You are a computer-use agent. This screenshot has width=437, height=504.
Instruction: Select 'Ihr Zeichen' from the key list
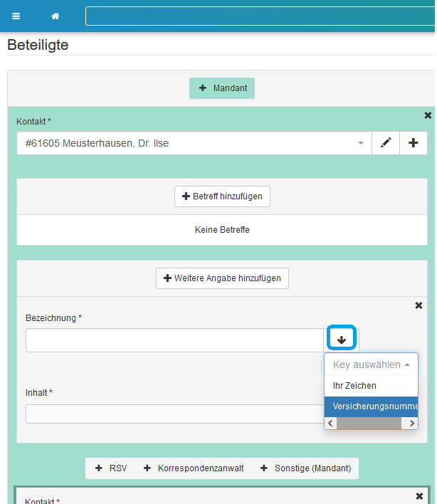[354, 386]
